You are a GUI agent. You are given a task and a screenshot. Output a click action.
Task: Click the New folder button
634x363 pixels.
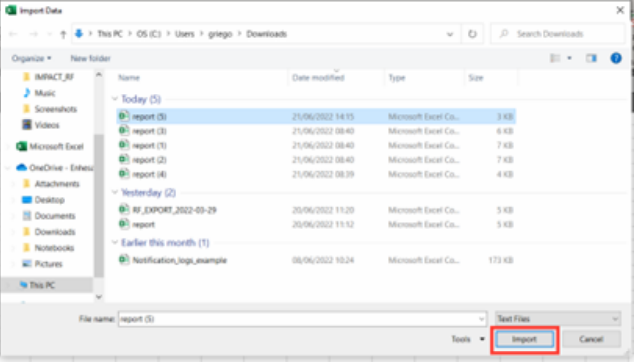pos(90,58)
